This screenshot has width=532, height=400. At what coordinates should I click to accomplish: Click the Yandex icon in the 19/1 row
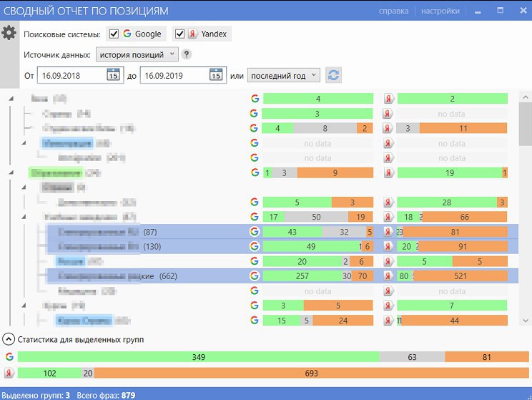(388, 172)
